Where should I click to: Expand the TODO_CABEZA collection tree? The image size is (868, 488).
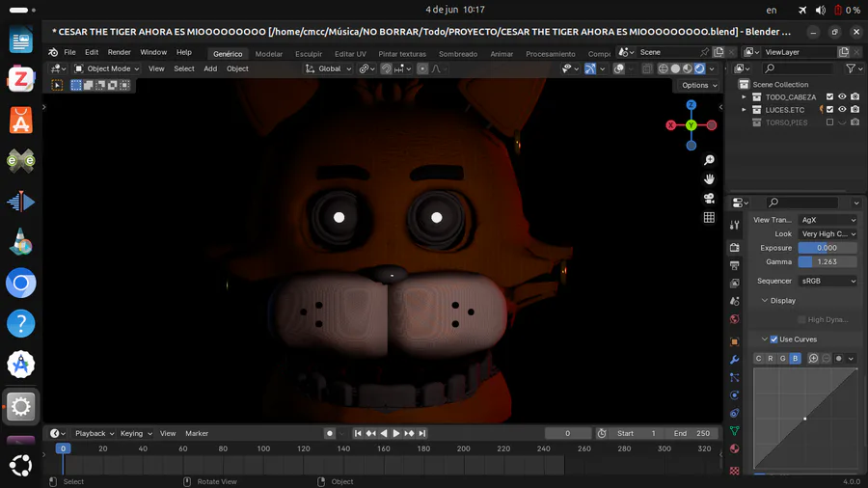click(x=744, y=96)
